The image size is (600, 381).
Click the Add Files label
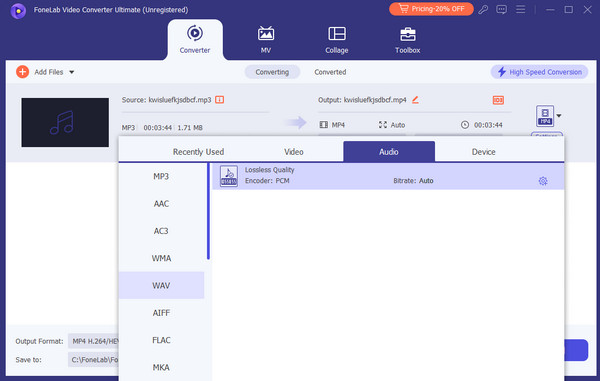pyautogui.click(x=49, y=72)
